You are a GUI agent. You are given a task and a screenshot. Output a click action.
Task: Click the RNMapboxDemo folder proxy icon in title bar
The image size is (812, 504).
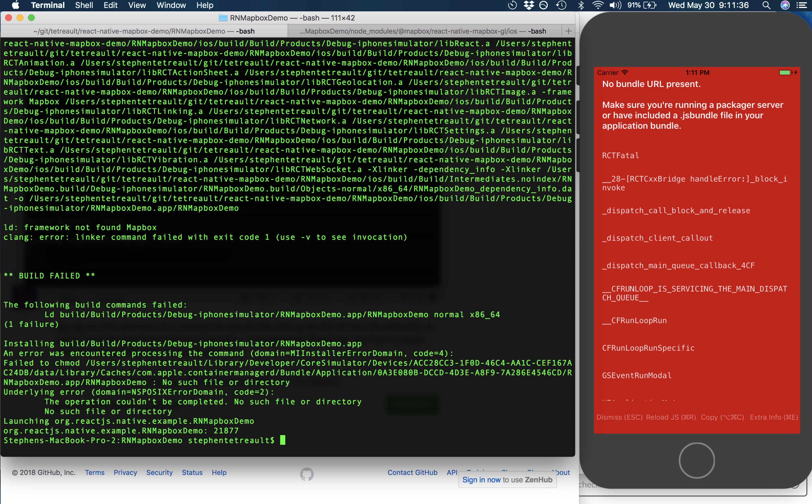[x=223, y=18]
